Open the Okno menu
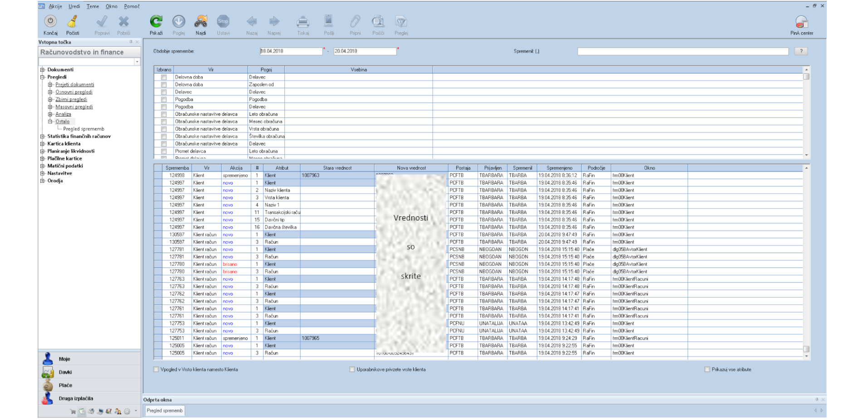The image size is (868, 420). [x=112, y=6]
